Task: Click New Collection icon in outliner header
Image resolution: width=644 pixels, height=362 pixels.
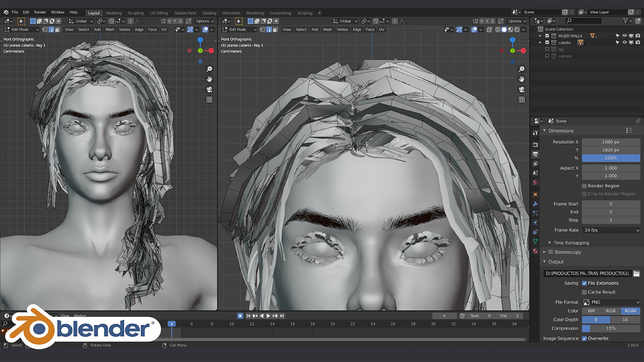Action: (x=638, y=21)
